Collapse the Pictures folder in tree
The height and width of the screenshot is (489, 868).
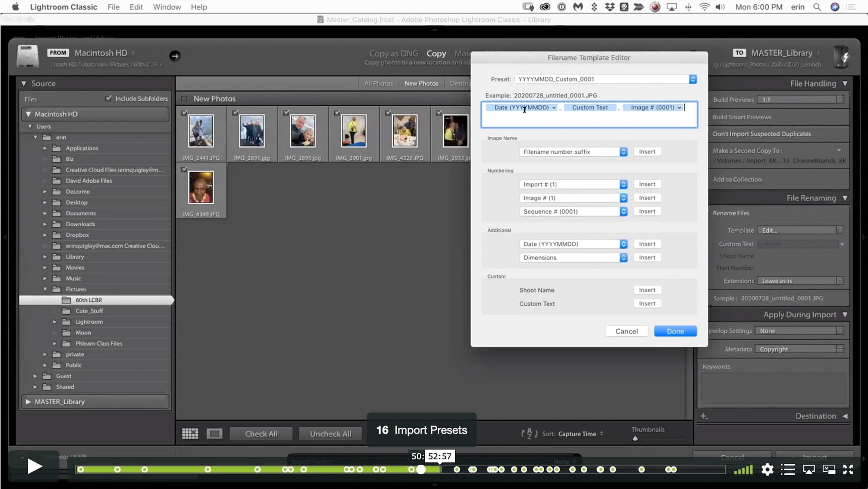(45, 289)
